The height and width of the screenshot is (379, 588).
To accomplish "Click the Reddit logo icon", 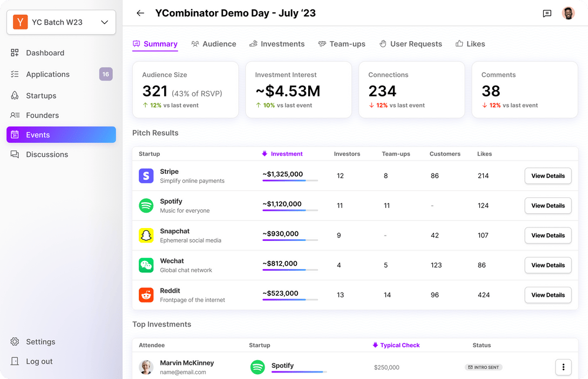I will 146,295.
